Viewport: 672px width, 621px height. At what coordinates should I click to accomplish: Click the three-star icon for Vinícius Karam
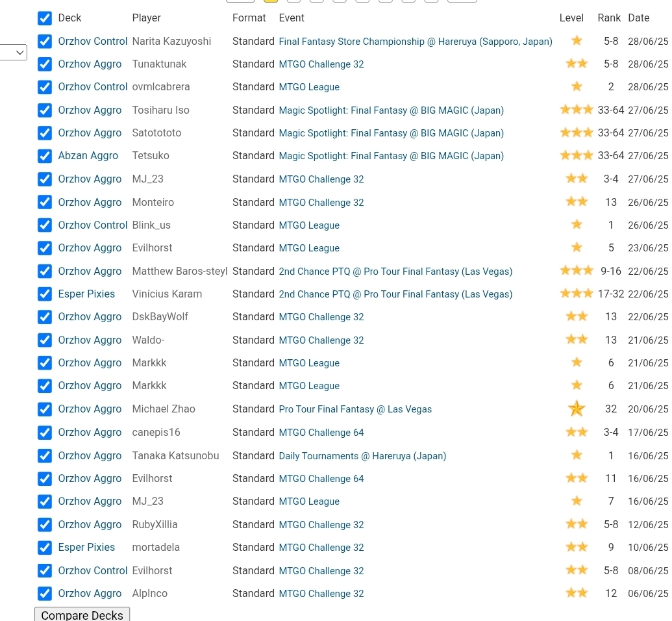coord(577,294)
